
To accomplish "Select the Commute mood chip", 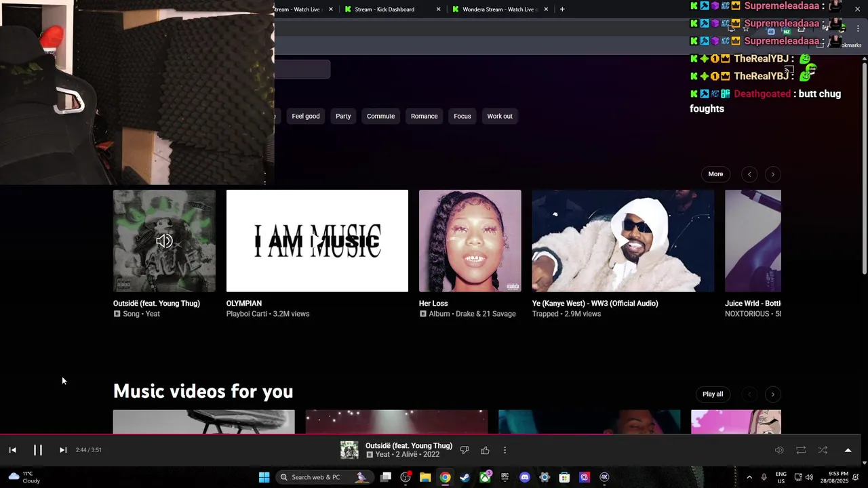I will click(x=380, y=116).
